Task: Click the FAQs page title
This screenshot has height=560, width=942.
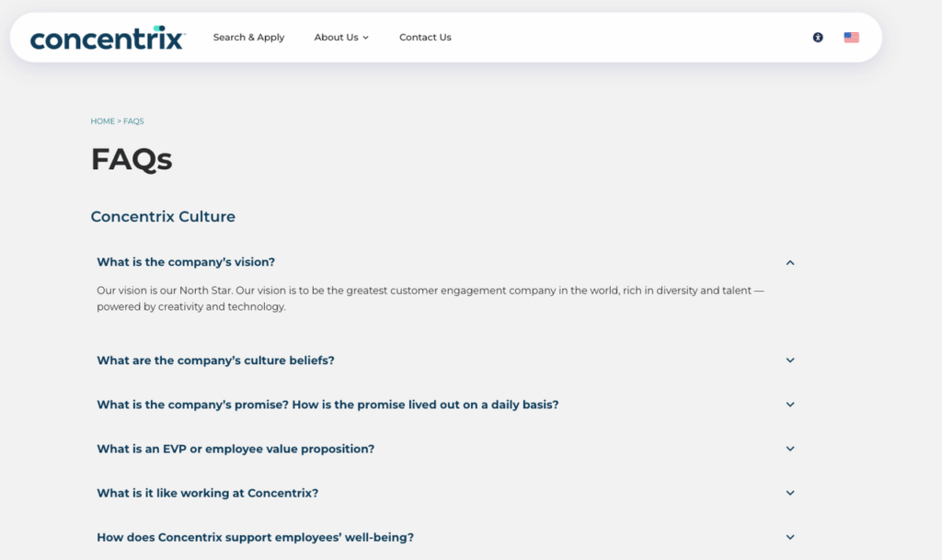Action: pyautogui.click(x=131, y=158)
